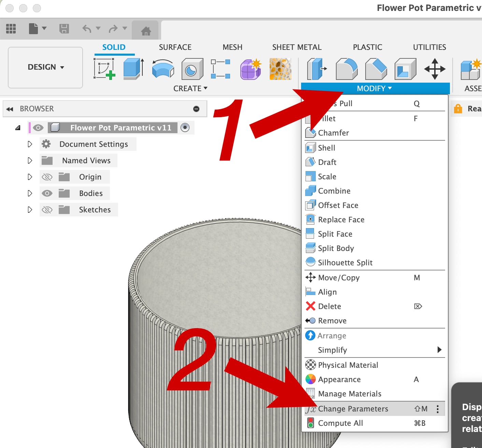Choose Offset Face menu entry
Screen dimensions: 482x448
(374, 205)
